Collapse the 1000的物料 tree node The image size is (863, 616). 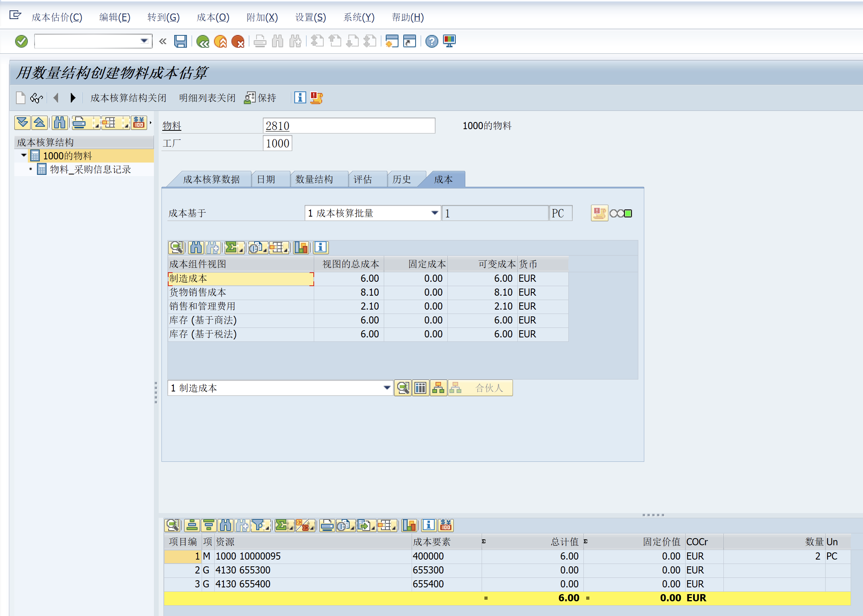(23, 155)
